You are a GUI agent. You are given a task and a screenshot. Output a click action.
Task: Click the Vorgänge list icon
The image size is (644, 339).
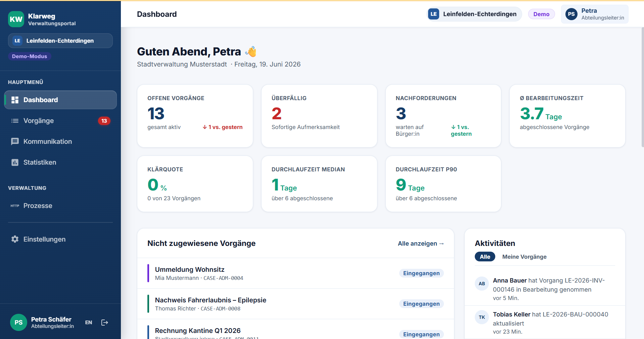tap(15, 121)
